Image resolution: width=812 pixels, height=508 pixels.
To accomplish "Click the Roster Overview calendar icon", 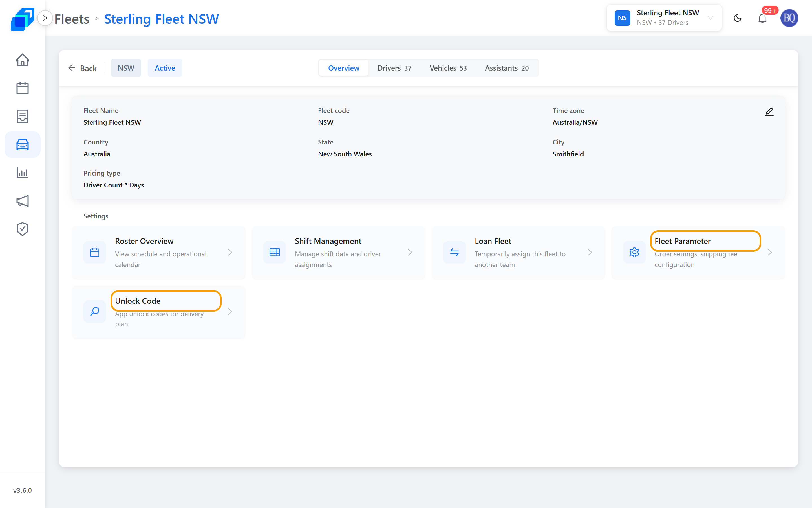I will (x=95, y=252).
